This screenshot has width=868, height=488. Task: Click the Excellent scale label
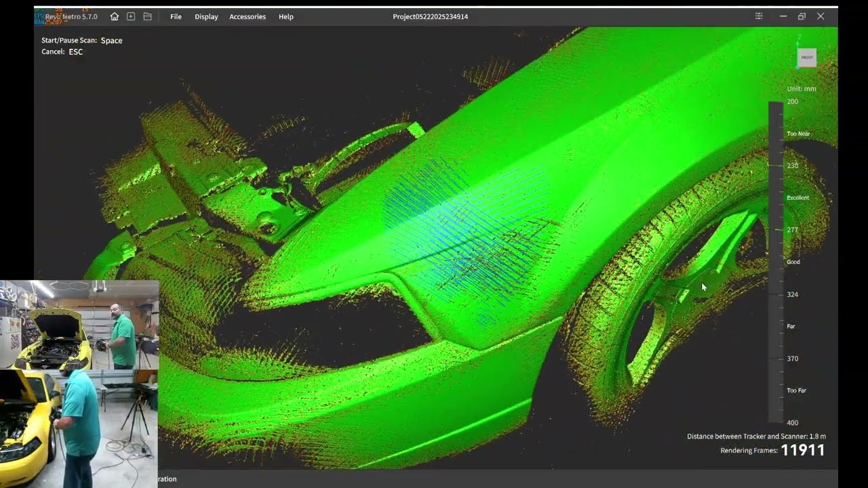coord(797,198)
